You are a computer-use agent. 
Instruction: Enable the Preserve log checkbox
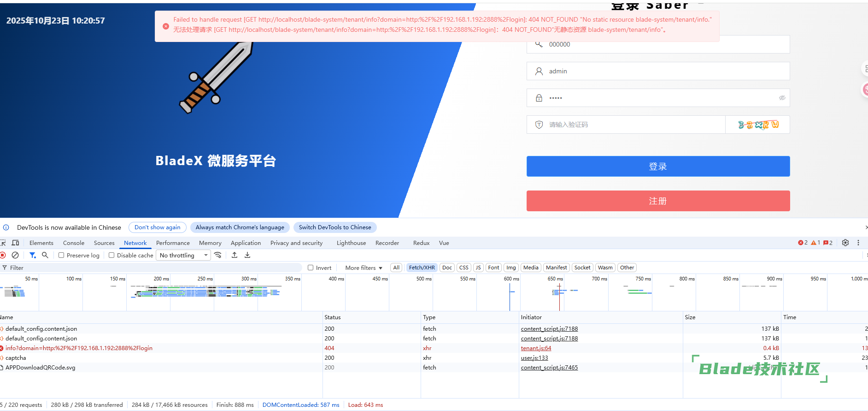tap(61, 255)
